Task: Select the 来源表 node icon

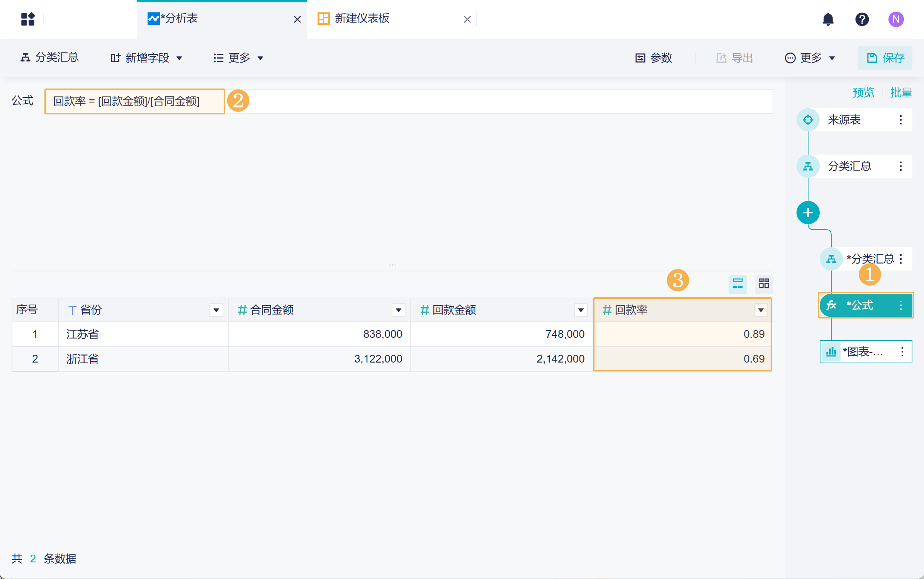Action: point(808,120)
